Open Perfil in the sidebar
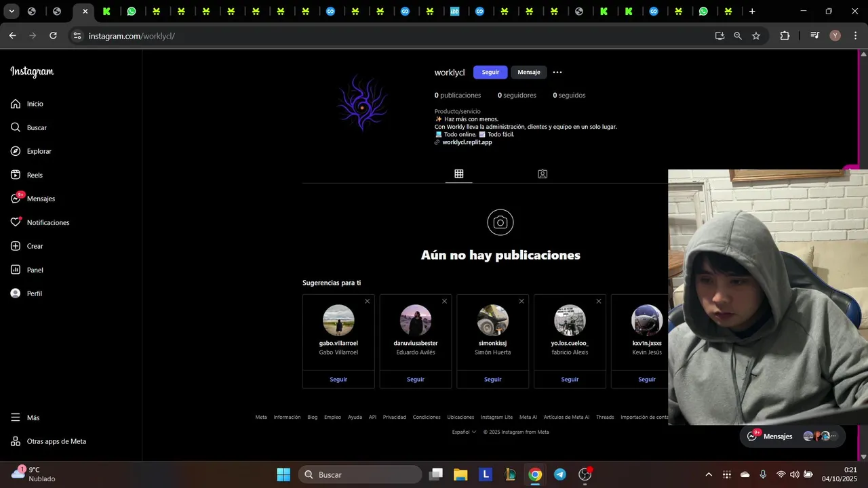 tap(26, 293)
